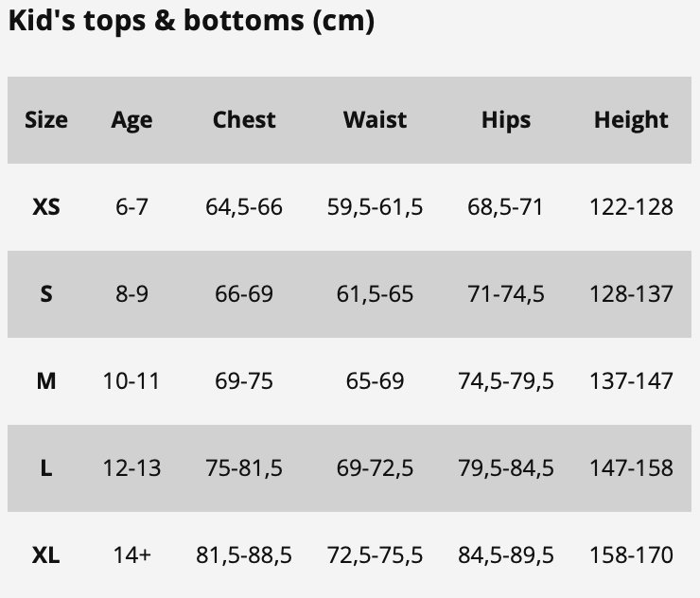The height and width of the screenshot is (598, 700).
Task: Click chest value 64,5-66
Action: point(244,206)
